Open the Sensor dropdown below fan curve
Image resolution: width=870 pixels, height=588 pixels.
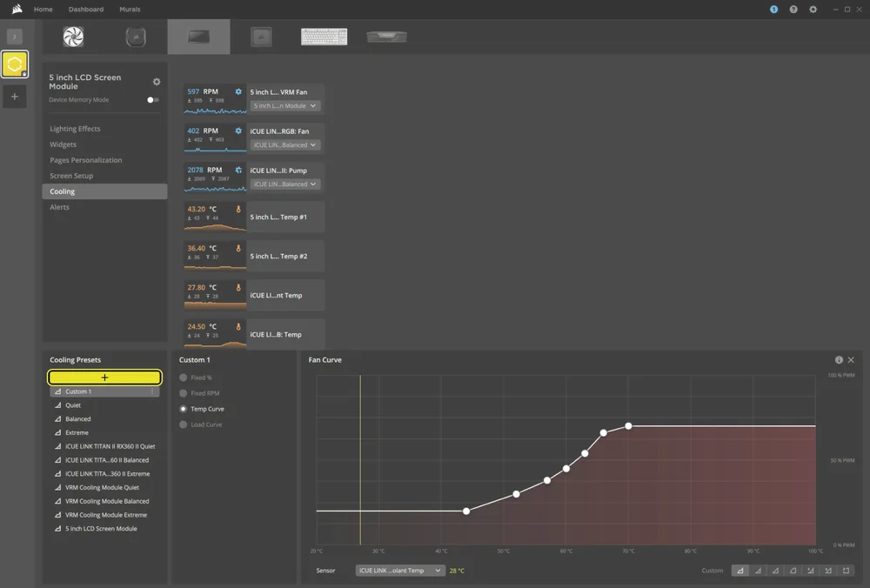tap(400, 571)
